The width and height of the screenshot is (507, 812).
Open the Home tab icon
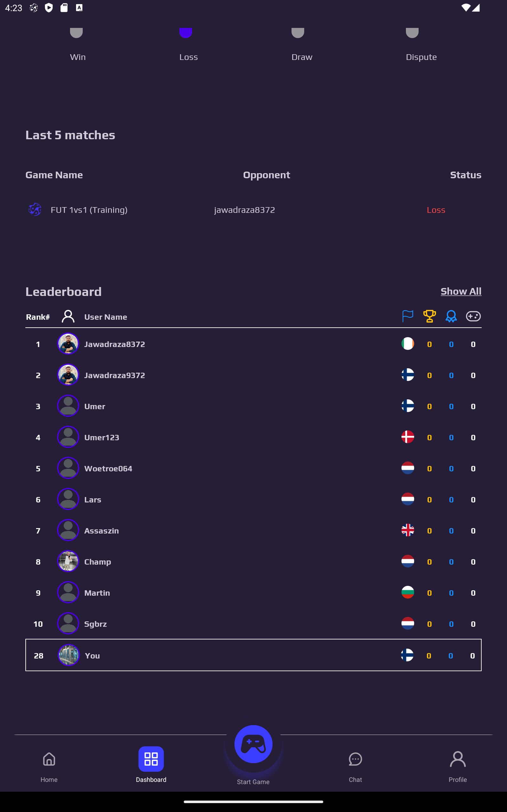click(49, 759)
